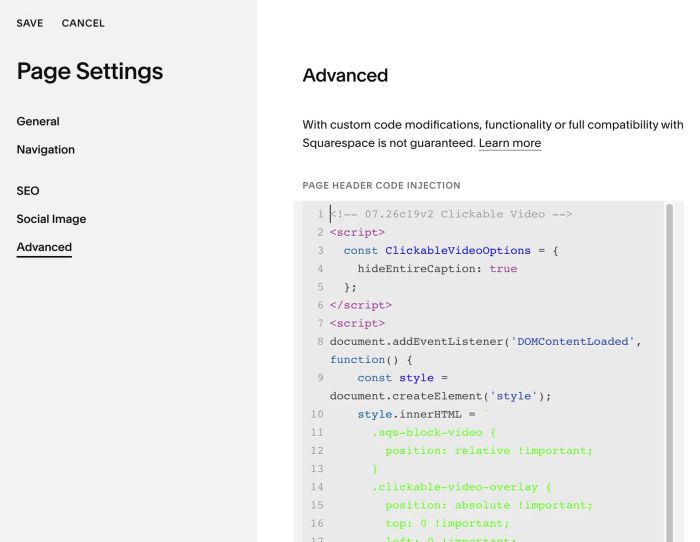Select the Social Image section
This screenshot has width=700, height=542.
pos(51,219)
